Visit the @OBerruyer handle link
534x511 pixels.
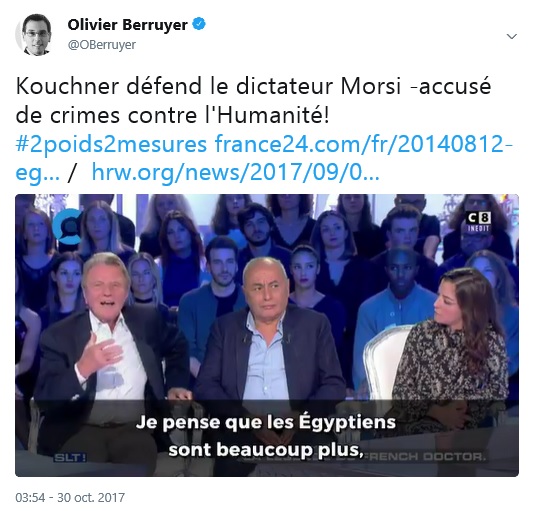[101, 45]
